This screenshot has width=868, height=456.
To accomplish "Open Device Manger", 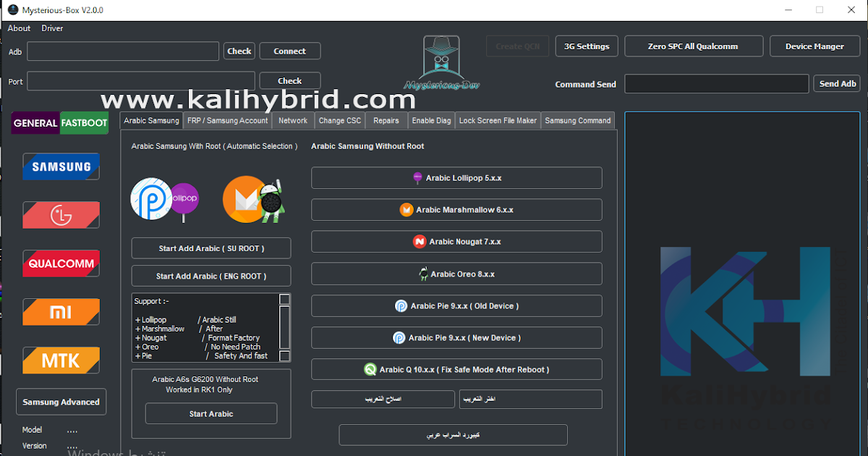I will (x=814, y=46).
